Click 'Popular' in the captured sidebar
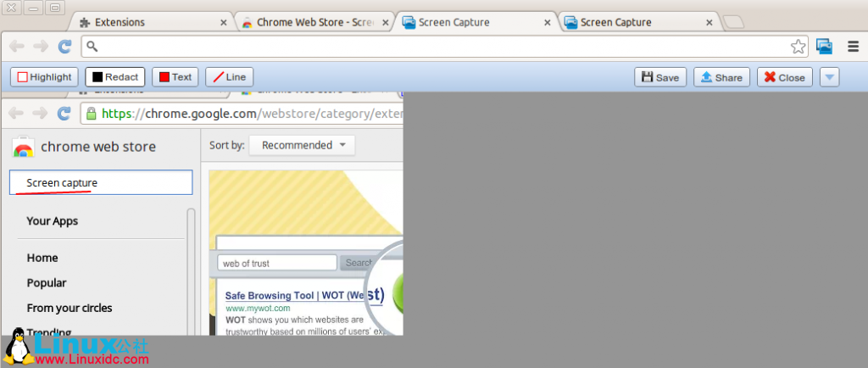Screen dimensions: 868x368 [x=47, y=282]
